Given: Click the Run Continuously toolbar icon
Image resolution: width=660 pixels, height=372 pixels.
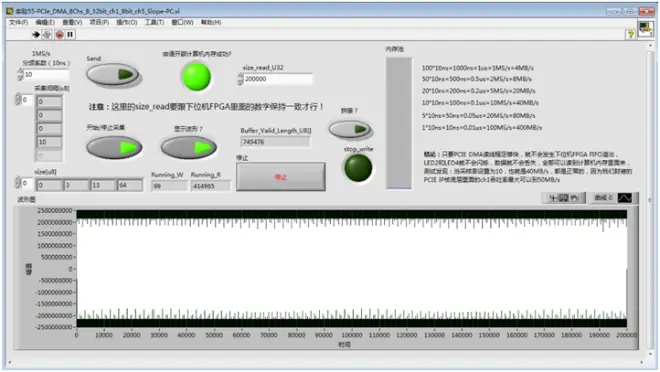Looking at the screenshot, I should [x=47, y=35].
